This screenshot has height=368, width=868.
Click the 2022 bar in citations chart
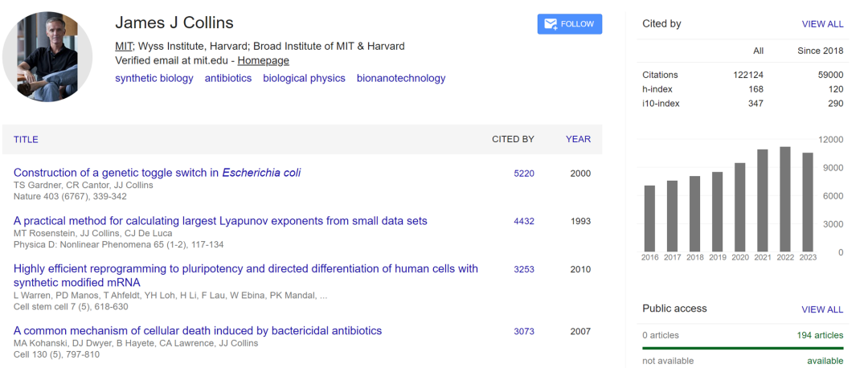[x=785, y=198]
